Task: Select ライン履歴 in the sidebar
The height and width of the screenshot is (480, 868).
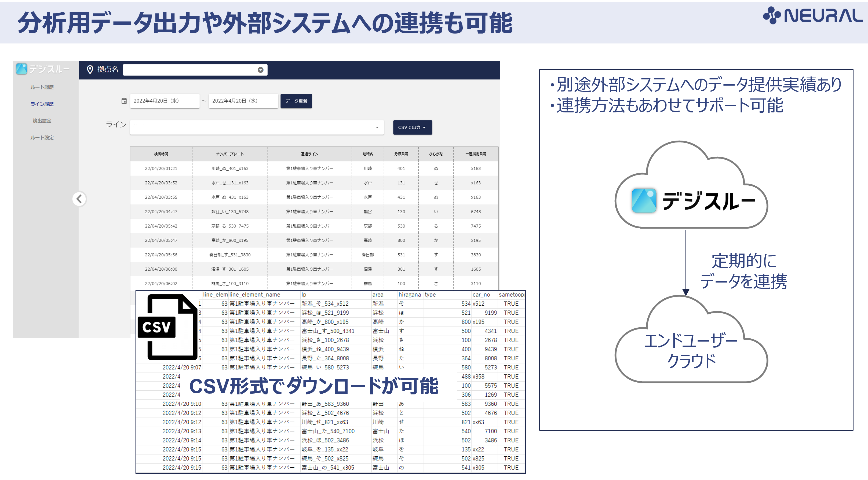Action: pyautogui.click(x=42, y=104)
